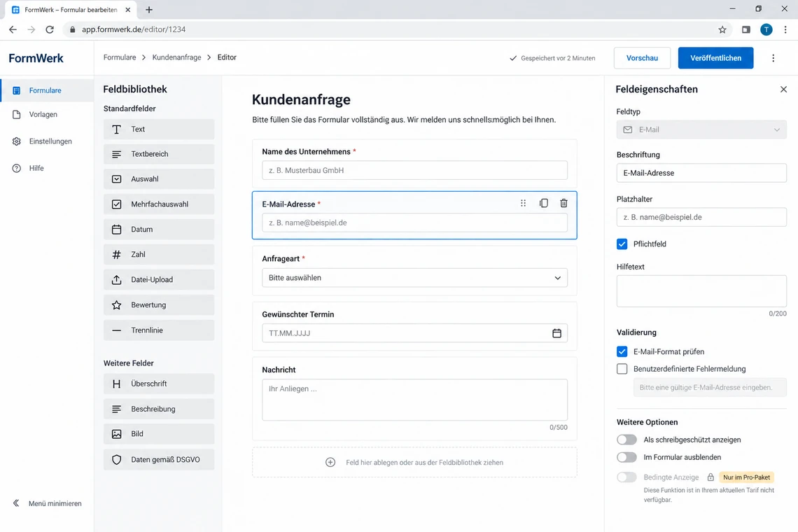The width and height of the screenshot is (798, 532).
Task: Click into the Hilfetext text area
Action: [x=701, y=291]
